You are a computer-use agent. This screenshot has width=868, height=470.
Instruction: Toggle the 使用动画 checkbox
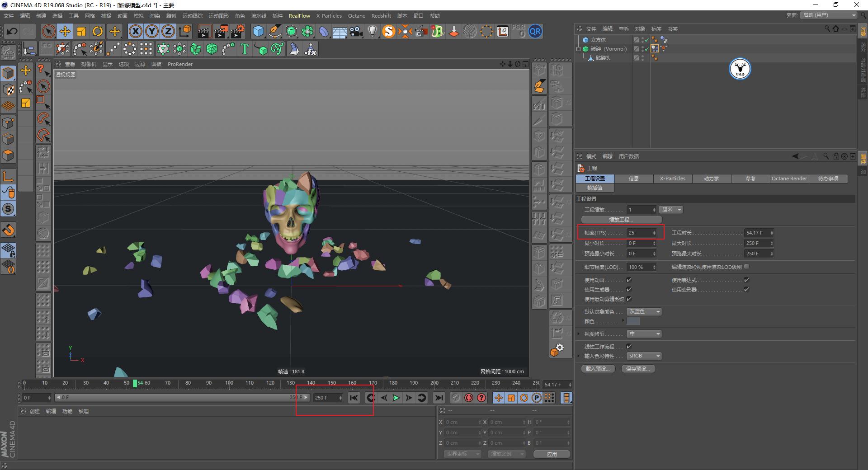(x=629, y=280)
